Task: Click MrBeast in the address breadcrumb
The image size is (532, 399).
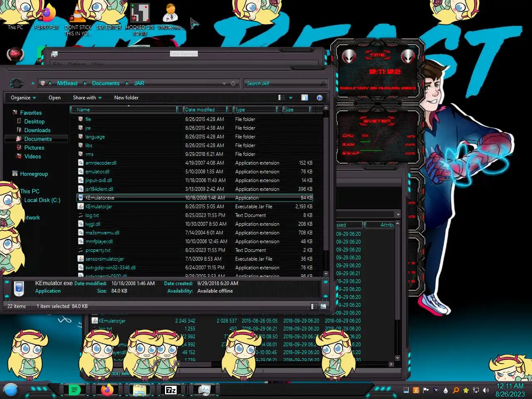Action: [x=67, y=83]
